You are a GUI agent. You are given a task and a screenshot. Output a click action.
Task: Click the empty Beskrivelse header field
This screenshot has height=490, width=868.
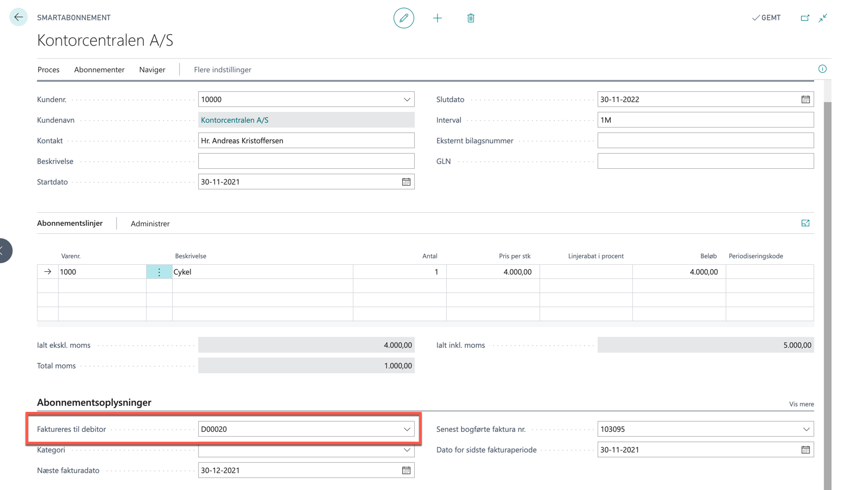pos(306,161)
